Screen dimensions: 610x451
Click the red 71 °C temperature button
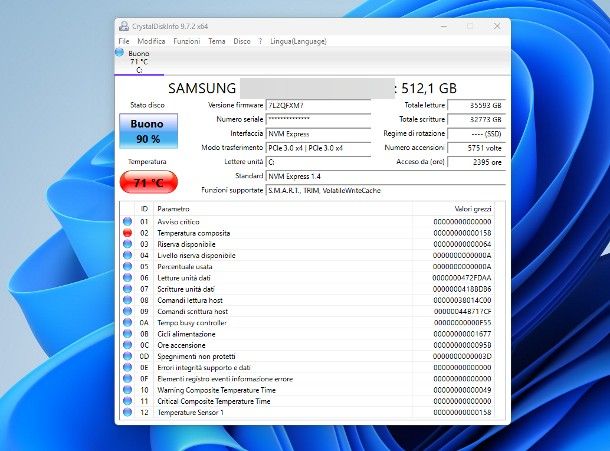point(149,182)
